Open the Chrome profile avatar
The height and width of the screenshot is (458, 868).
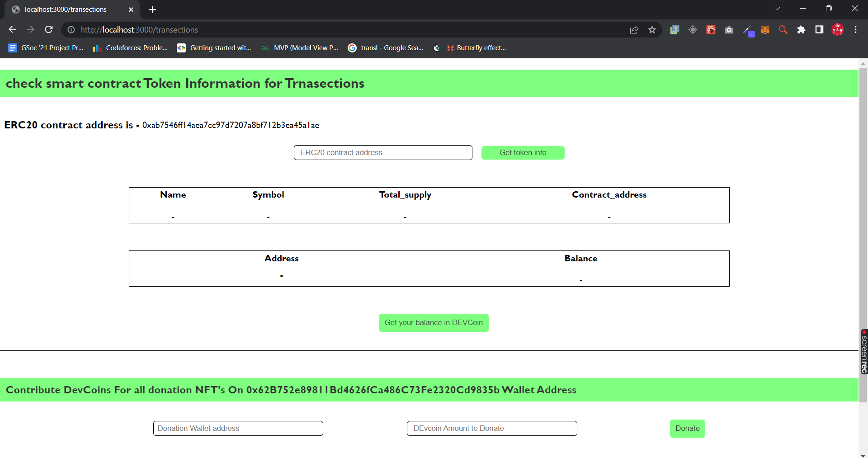pyautogui.click(x=838, y=30)
